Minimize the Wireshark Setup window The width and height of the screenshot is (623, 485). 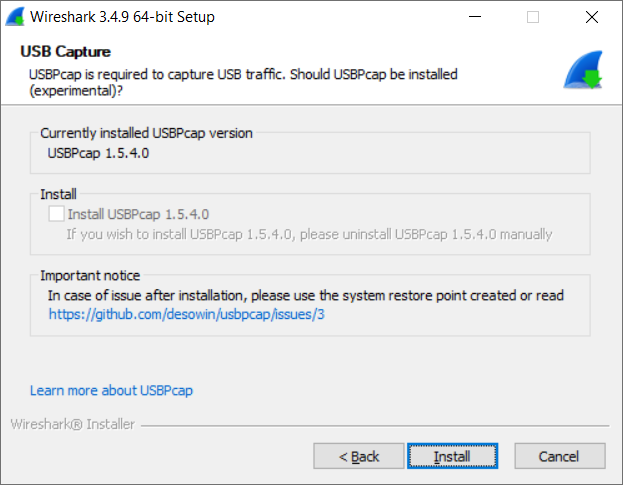[x=475, y=17]
